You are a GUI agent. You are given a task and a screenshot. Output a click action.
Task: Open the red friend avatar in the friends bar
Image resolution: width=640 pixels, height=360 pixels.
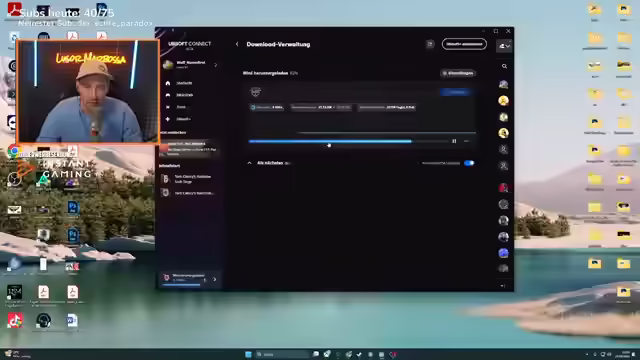tap(503, 188)
